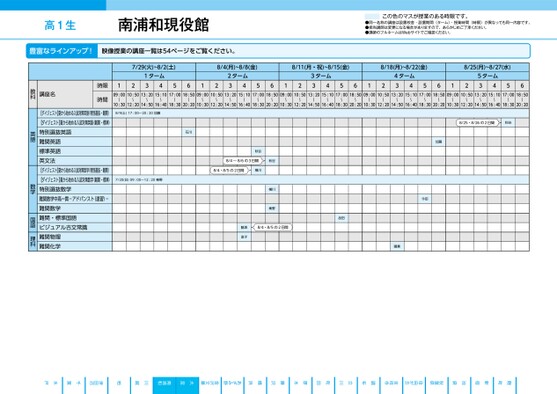Click the 8/11(月・祝)~8/15(金) date header
Viewport: 557px width, 394px height.
tap(320, 67)
